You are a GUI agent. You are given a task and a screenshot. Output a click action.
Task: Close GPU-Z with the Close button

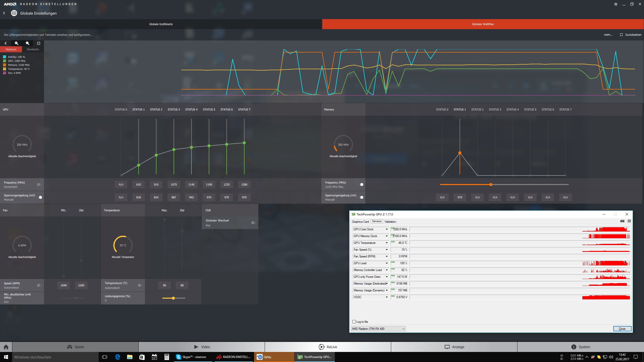coord(622,329)
